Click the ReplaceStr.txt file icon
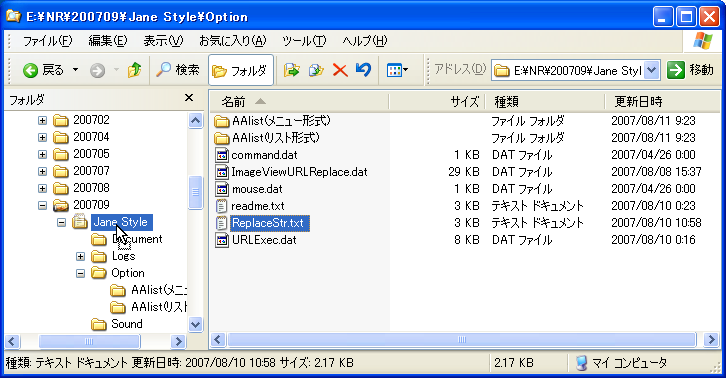Screen dimensions: 726x378 (x=222, y=223)
